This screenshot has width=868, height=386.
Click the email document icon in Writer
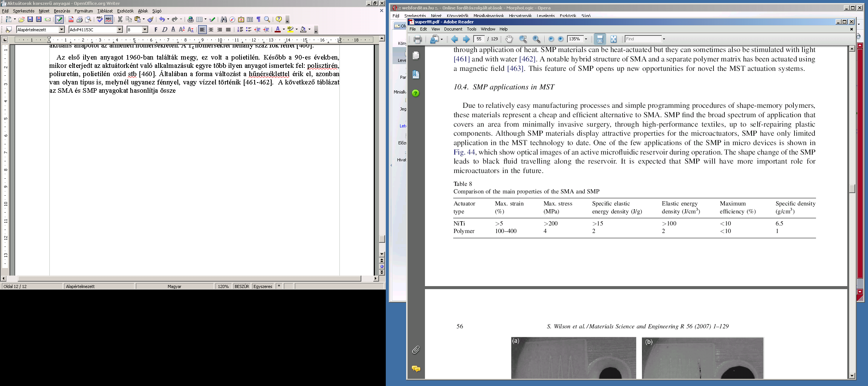tap(48, 19)
